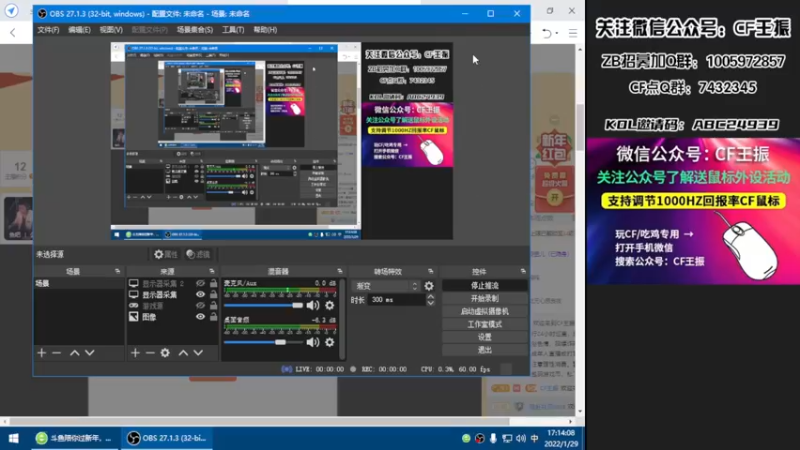Screen dimensions: 800x450
Task: Click the browser horizontal scrollbar at the bottom
Action: 260,421
